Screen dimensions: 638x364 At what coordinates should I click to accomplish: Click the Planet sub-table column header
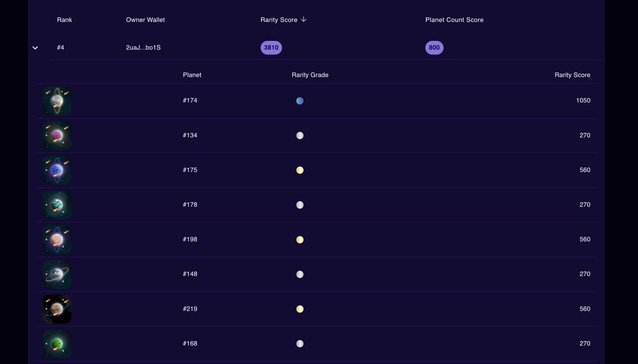(x=192, y=75)
